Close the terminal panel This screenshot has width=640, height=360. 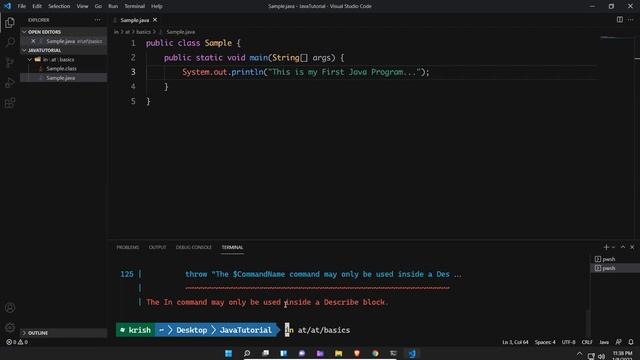point(632,247)
